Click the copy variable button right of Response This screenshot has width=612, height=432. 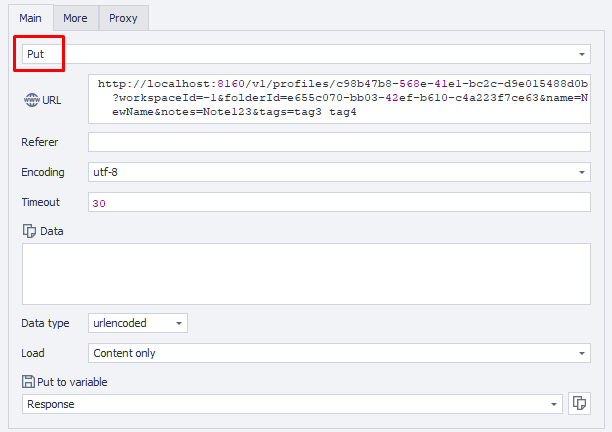coord(579,404)
